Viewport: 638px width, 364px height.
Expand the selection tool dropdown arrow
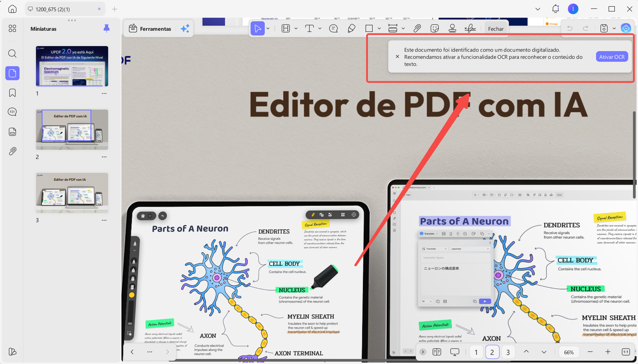coord(268,28)
